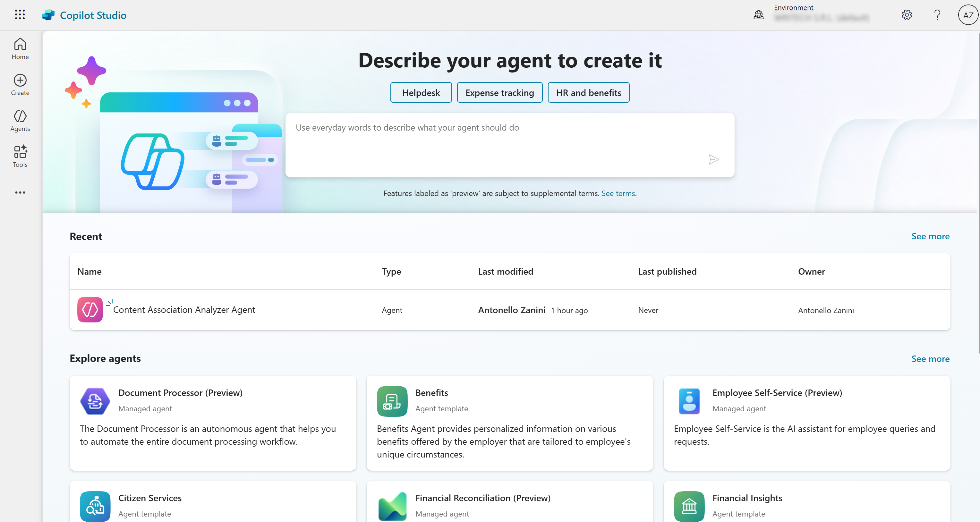The height and width of the screenshot is (522, 980).
Task: Open the Help question mark
Action: tap(937, 15)
